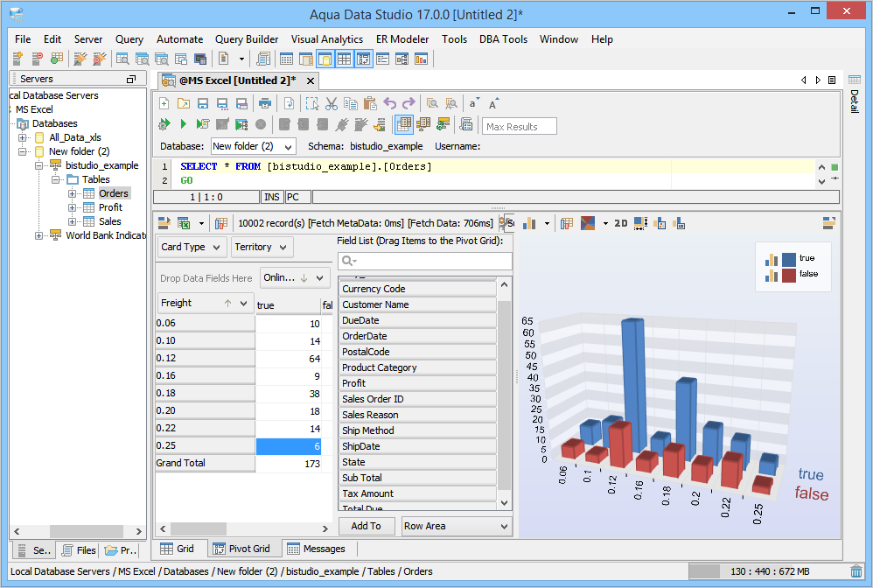Expand the All_Data_xls tree node
Screen dimensions: 873x588
(22, 137)
